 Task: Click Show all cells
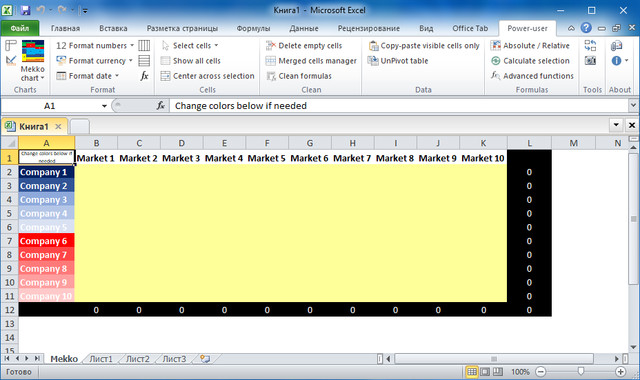pos(190,60)
